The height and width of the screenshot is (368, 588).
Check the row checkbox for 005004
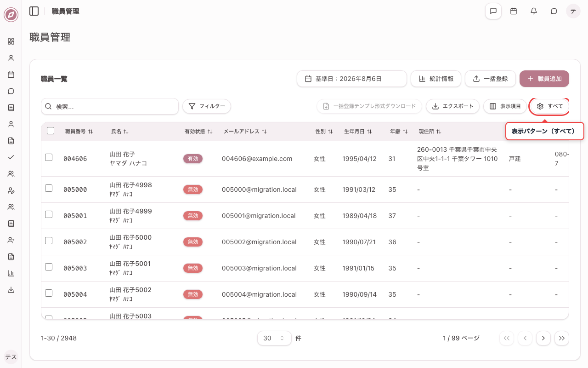coord(49,293)
